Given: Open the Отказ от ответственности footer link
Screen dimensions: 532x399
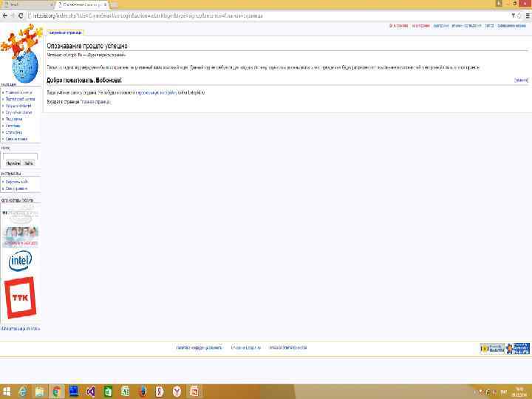Looking at the screenshot, I should (x=288, y=348).
